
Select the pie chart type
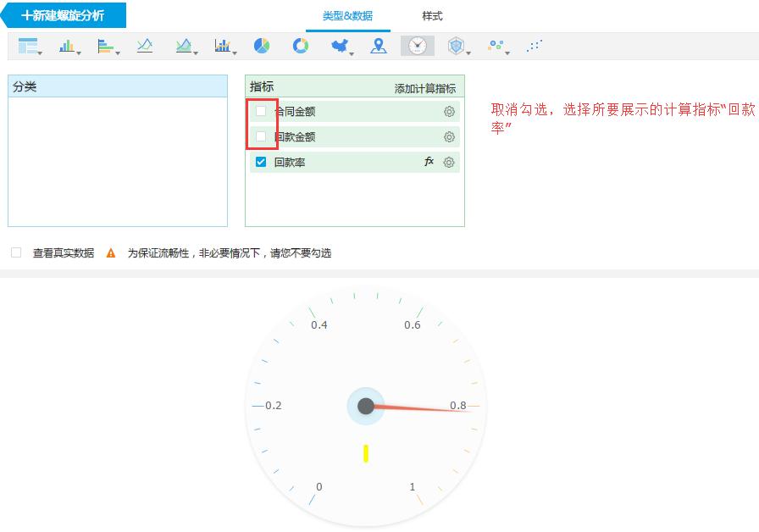[260, 46]
